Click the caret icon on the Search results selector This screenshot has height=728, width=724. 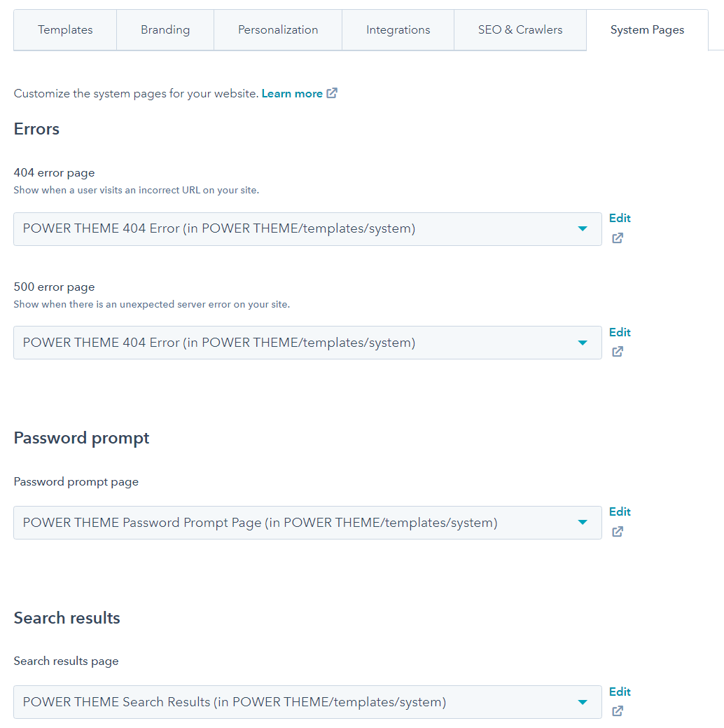click(583, 702)
